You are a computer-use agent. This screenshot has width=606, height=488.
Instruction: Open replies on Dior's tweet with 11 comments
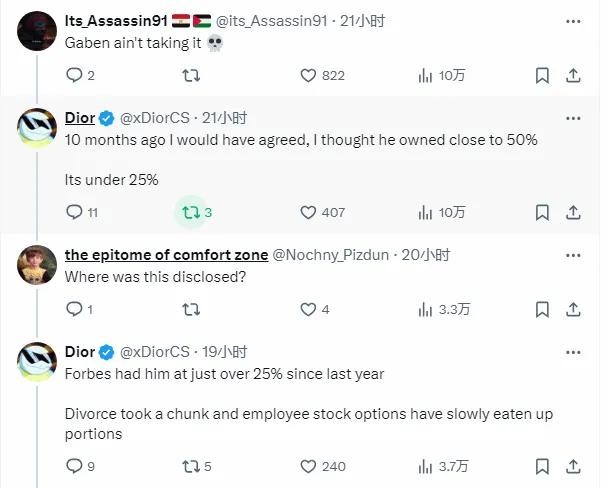[x=74, y=212]
